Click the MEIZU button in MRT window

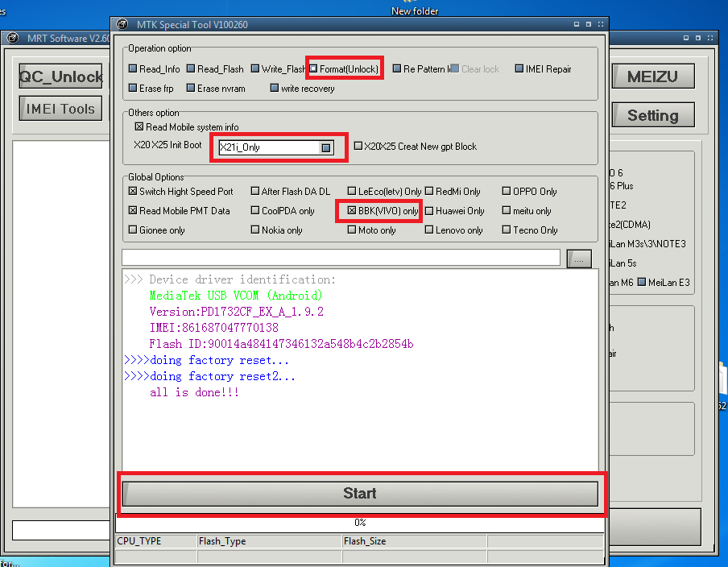point(653,77)
